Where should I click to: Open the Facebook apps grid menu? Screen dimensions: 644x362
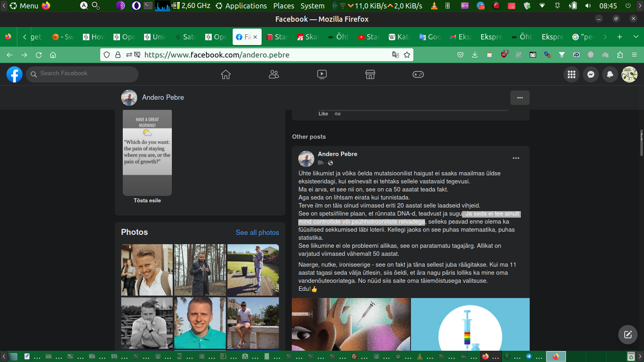tap(572, 74)
